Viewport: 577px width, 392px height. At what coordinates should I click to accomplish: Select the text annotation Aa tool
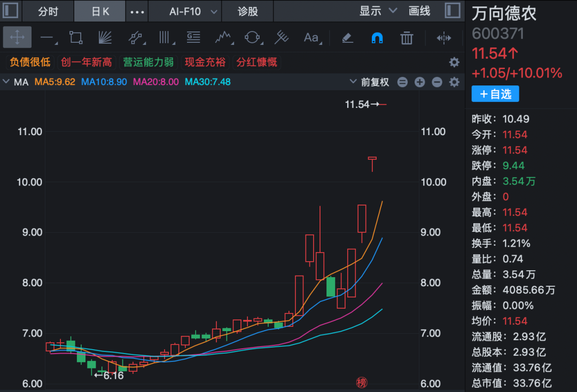click(x=313, y=37)
